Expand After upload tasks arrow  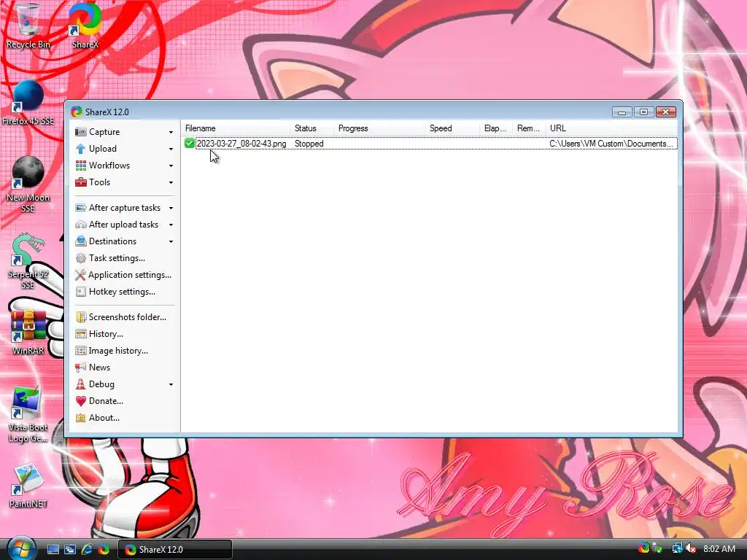pyautogui.click(x=171, y=225)
